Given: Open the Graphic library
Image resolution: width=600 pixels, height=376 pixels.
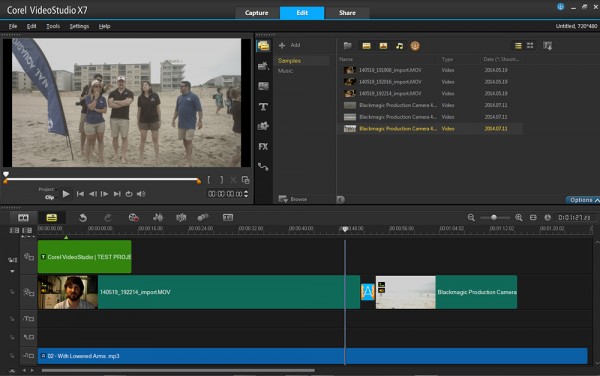Looking at the screenshot, I should coord(263,126).
